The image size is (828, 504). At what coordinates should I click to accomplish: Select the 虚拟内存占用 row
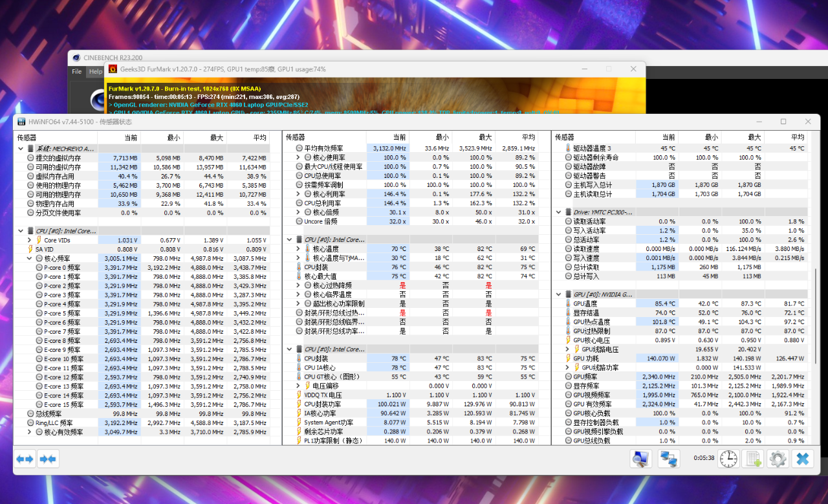(142, 176)
